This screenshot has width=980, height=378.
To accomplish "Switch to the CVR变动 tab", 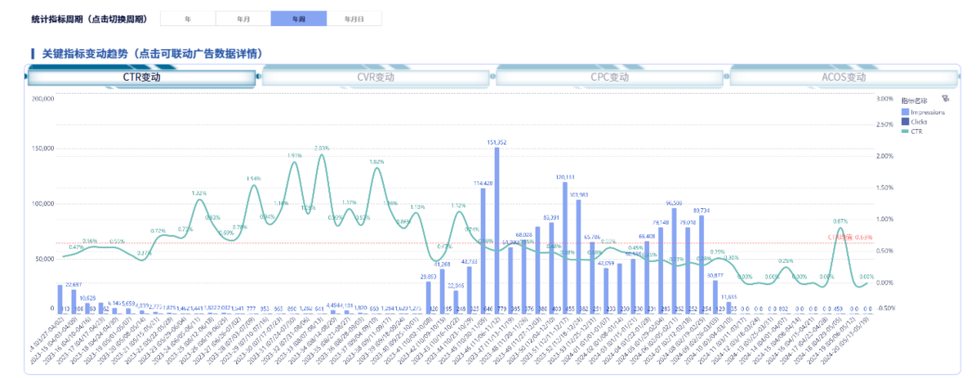I will [x=376, y=78].
